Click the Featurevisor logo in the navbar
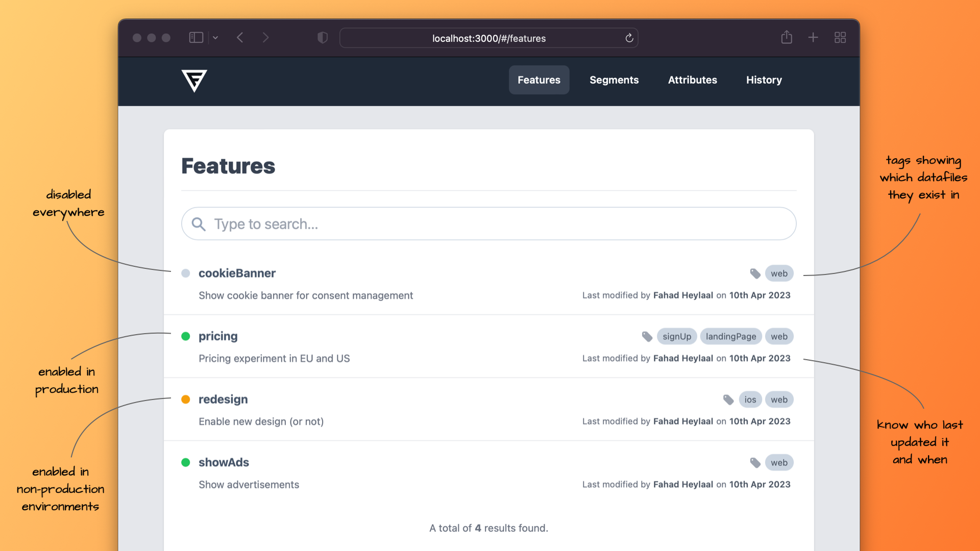This screenshot has width=980, height=551. [x=194, y=81]
